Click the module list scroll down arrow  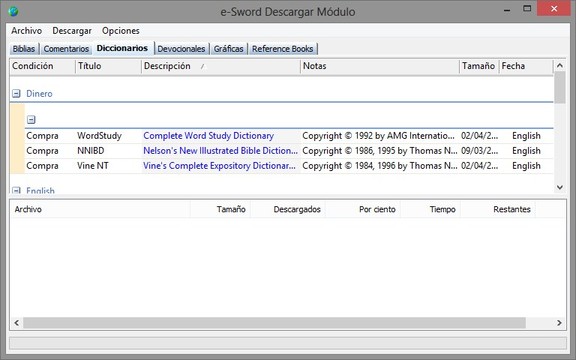tap(559, 187)
